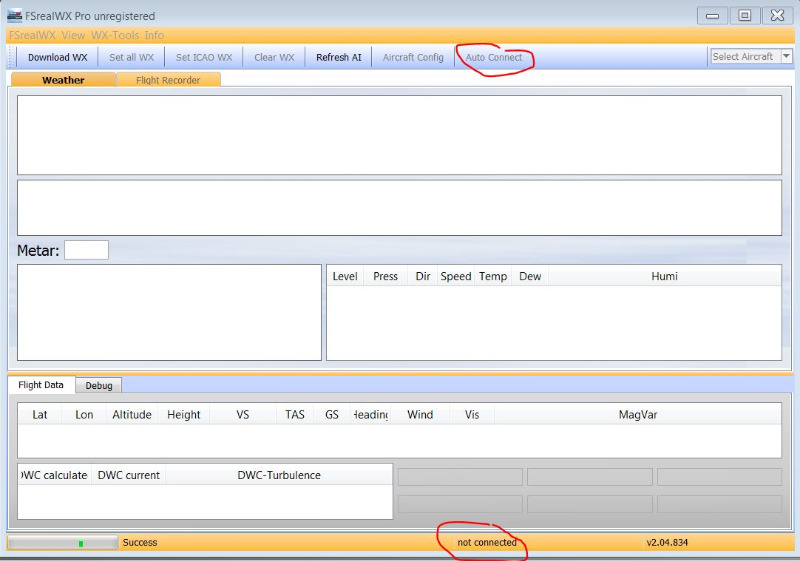Viewport: 800px width, 561px height.
Task: Maximize the FSrealWX window
Action: 744,16
